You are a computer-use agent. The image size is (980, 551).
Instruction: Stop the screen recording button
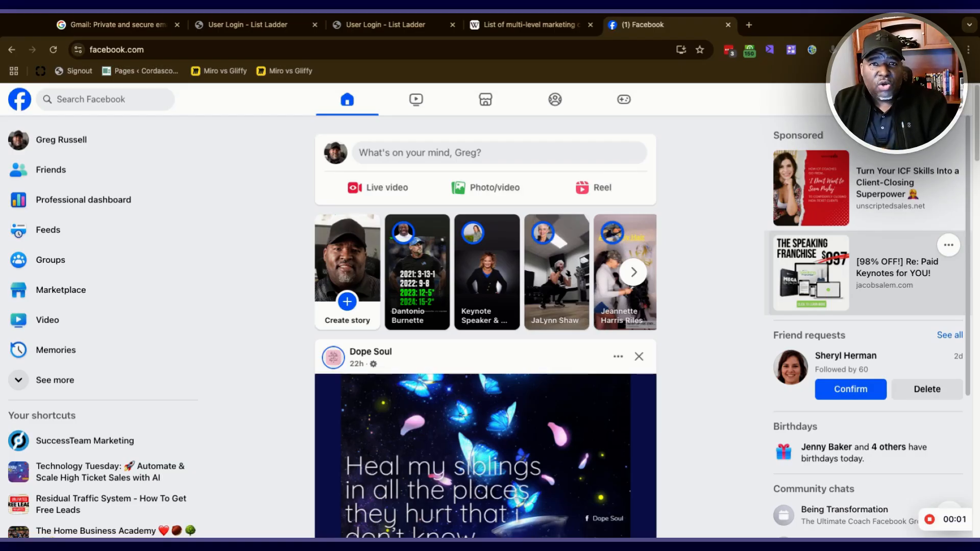point(929,519)
